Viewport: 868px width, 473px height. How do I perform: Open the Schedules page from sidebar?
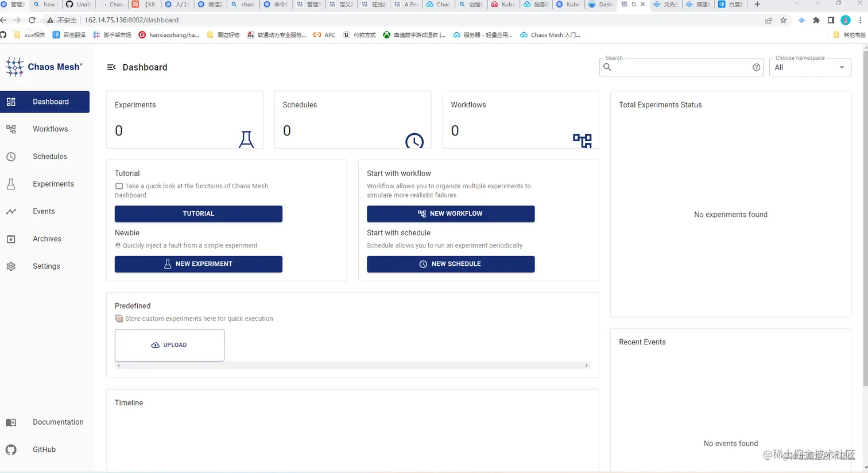coord(45,157)
